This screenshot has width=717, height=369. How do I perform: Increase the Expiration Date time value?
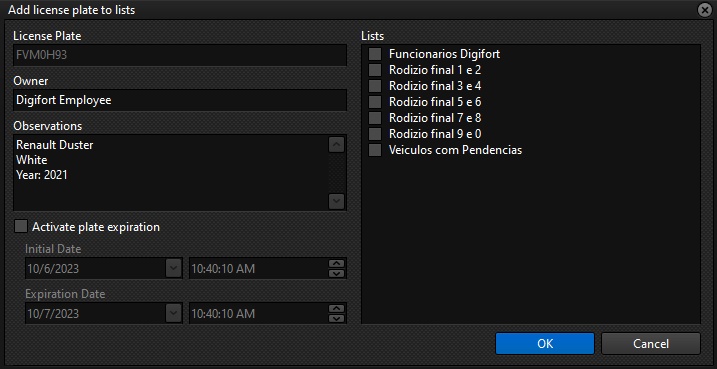(337, 309)
